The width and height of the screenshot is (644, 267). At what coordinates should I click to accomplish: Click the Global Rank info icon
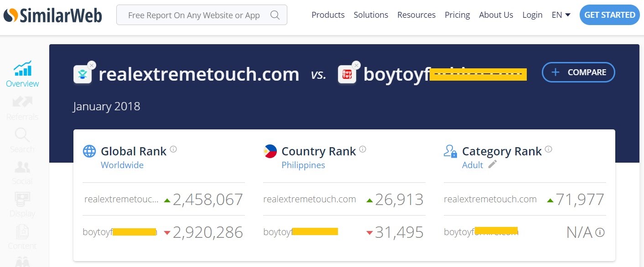coord(173,149)
